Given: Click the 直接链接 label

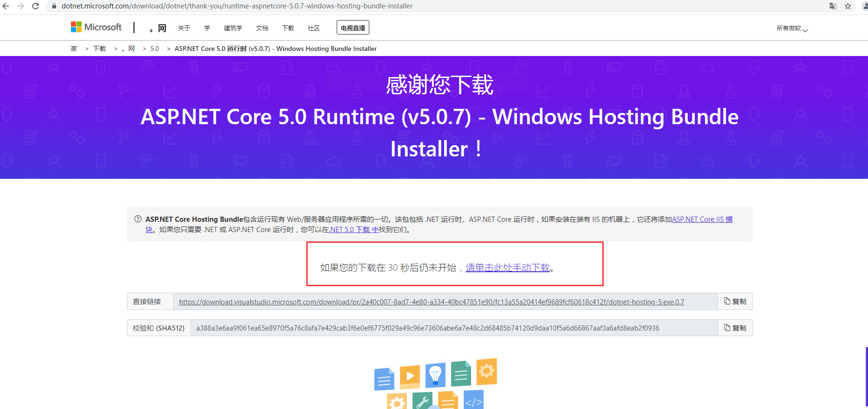Looking at the screenshot, I should [147, 302].
